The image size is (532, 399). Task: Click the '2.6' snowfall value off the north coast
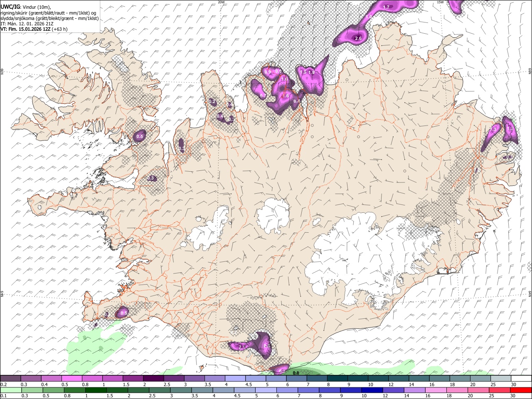click(x=358, y=38)
